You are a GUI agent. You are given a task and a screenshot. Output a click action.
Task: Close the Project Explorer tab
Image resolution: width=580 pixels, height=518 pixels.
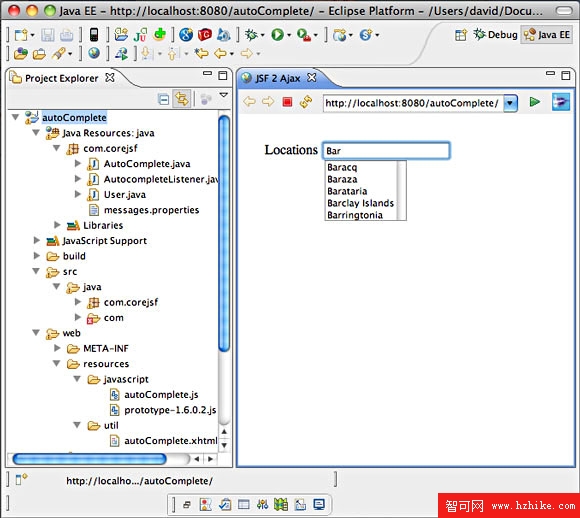point(109,78)
